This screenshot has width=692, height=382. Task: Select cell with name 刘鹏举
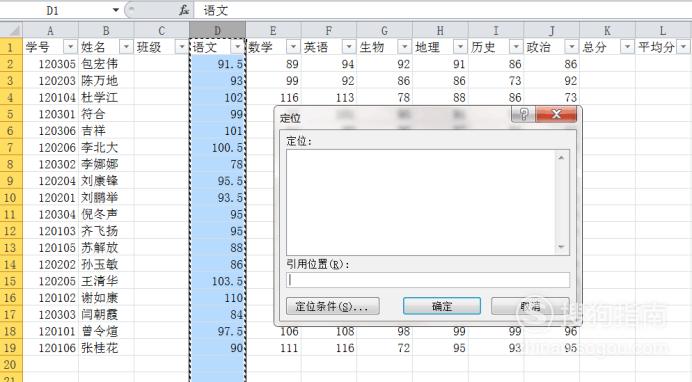pos(106,197)
